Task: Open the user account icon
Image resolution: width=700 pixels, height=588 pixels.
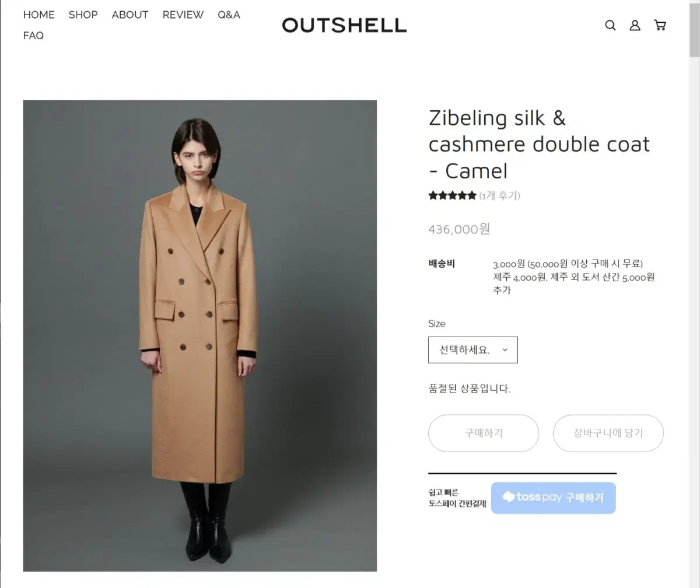Action: 635,25
